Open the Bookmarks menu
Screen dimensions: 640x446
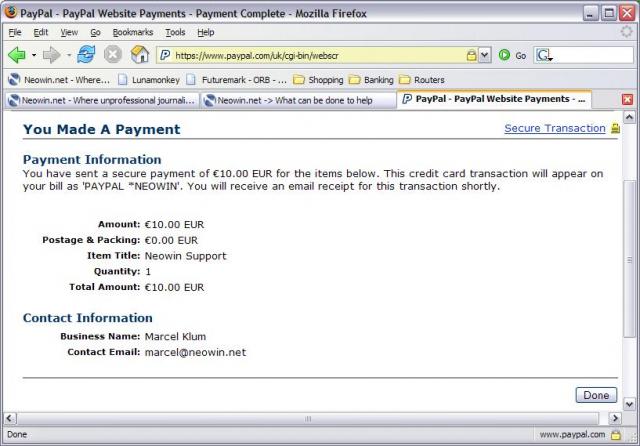click(133, 32)
